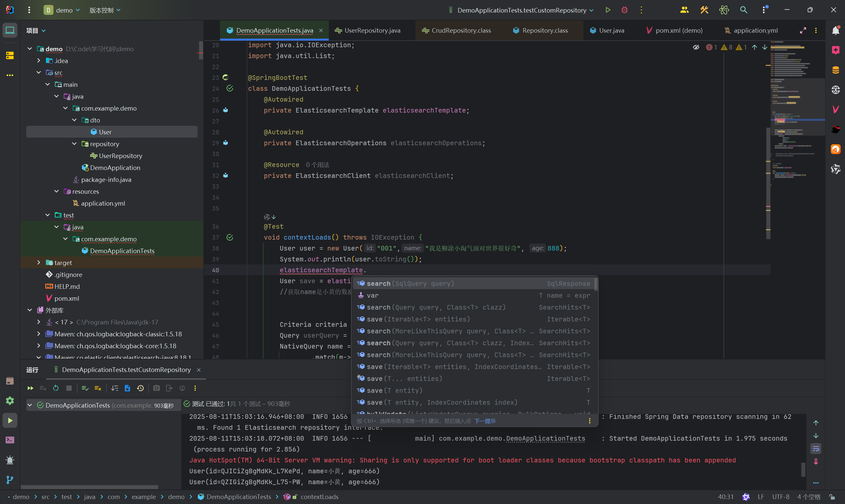This screenshot has width=845, height=504.
Task: Open Search Everywhere magnifier icon
Action: [x=744, y=10]
